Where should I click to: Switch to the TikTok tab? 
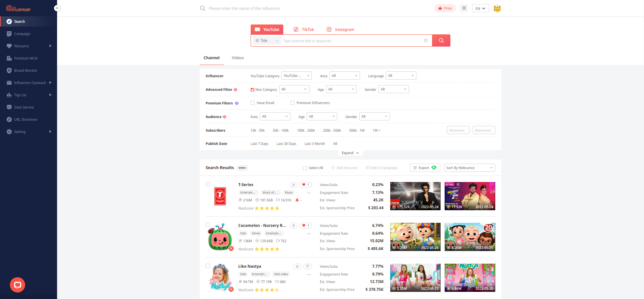[304, 30]
